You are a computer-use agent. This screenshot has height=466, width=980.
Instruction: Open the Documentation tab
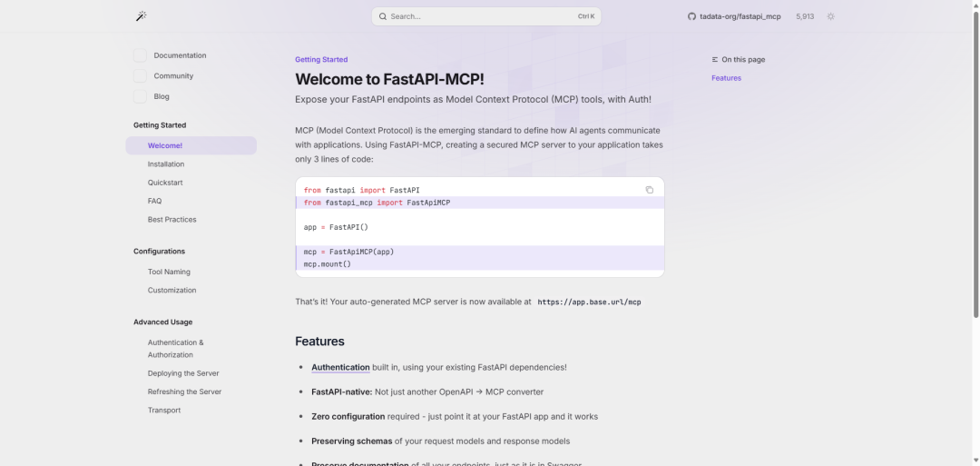coord(180,55)
